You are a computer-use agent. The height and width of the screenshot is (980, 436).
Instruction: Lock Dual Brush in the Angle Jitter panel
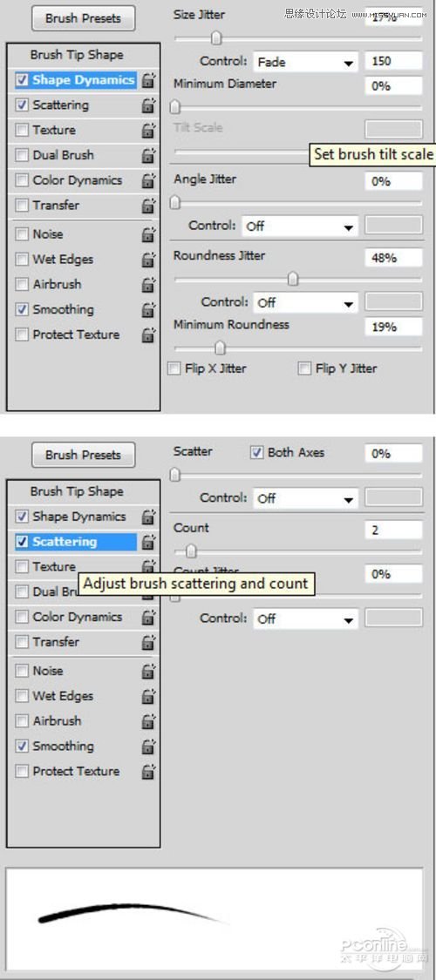148,155
